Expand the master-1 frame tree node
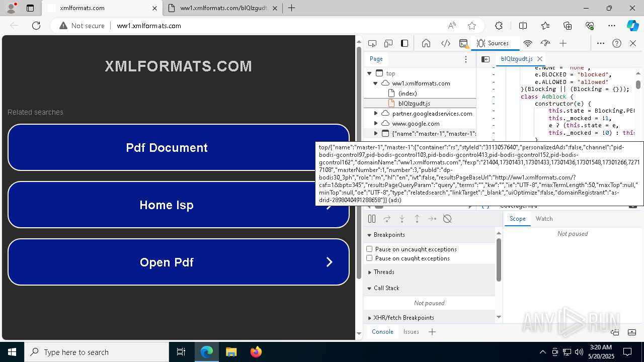 pyautogui.click(x=375, y=134)
